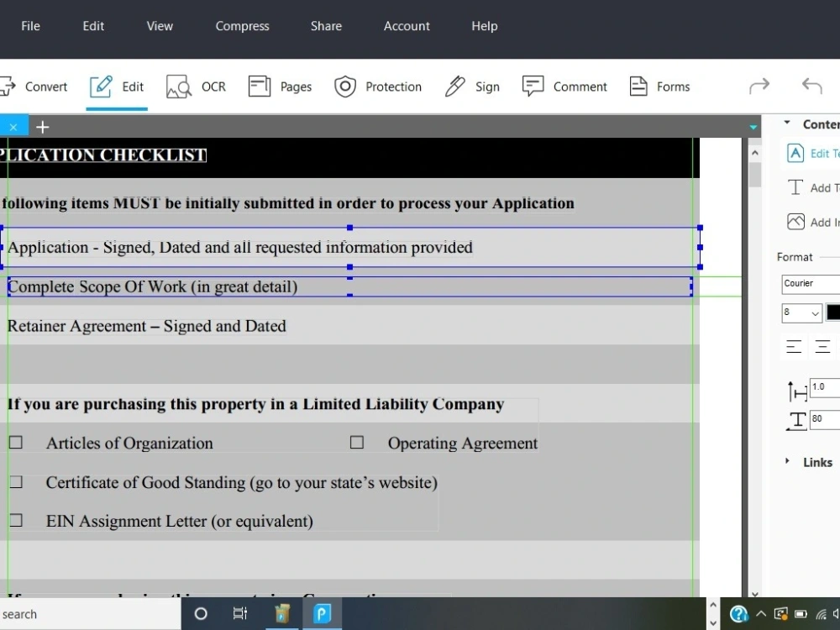
Task: Open the Compress menu
Action: tap(242, 26)
